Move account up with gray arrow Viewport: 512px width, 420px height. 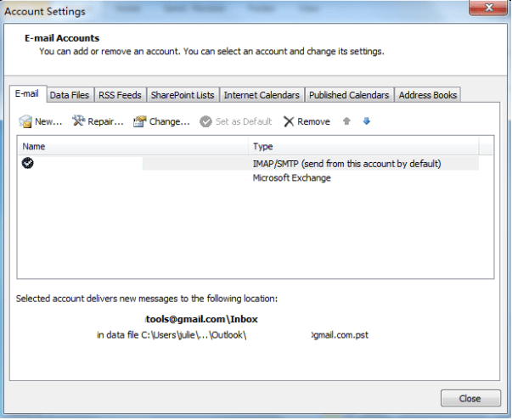[346, 121]
